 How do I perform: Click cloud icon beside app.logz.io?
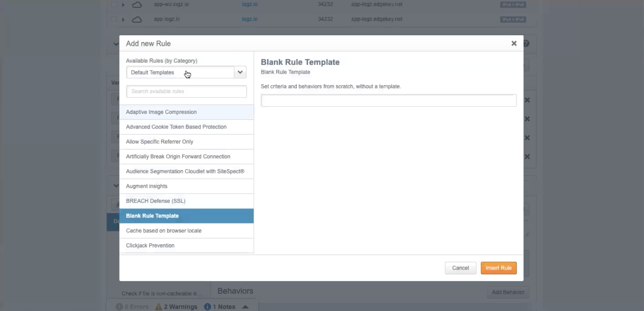click(x=137, y=19)
